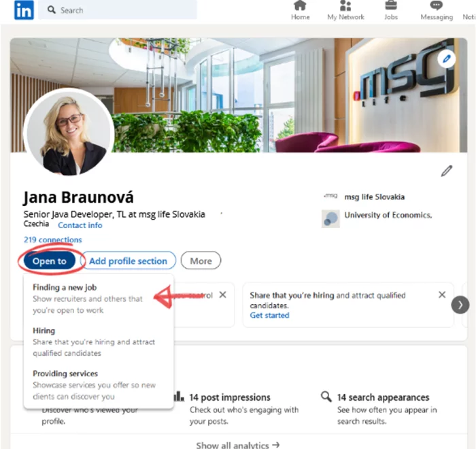
Task: Open University of Economics link
Action: 388,215
